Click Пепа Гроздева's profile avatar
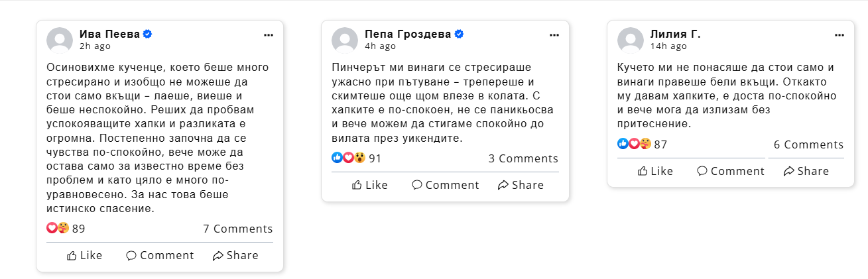Viewport: 868px width, 279px height. pyautogui.click(x=345, y=40)
